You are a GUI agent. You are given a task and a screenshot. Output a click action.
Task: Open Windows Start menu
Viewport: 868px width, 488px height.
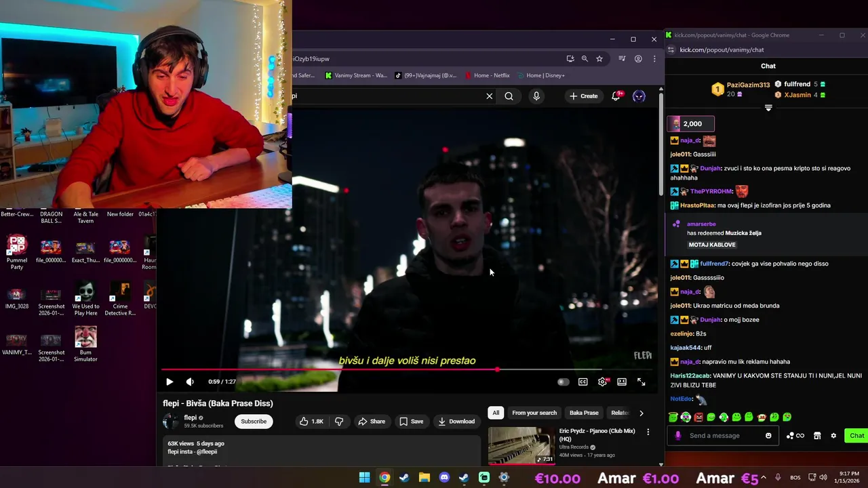coord(364,478)
